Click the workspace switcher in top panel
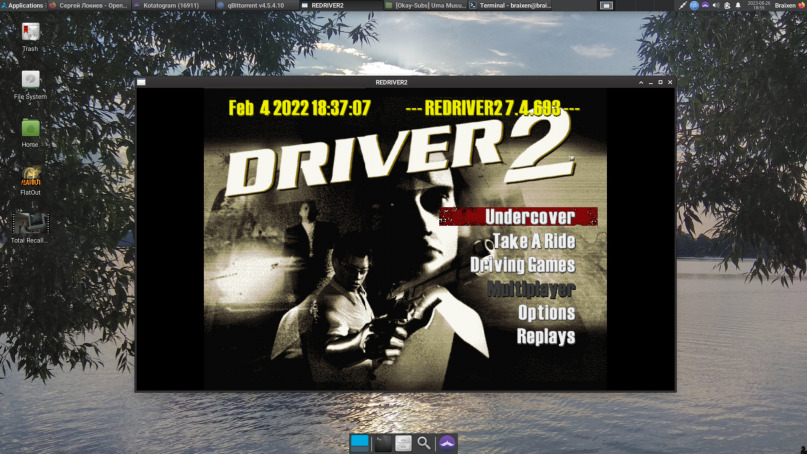 606,5
